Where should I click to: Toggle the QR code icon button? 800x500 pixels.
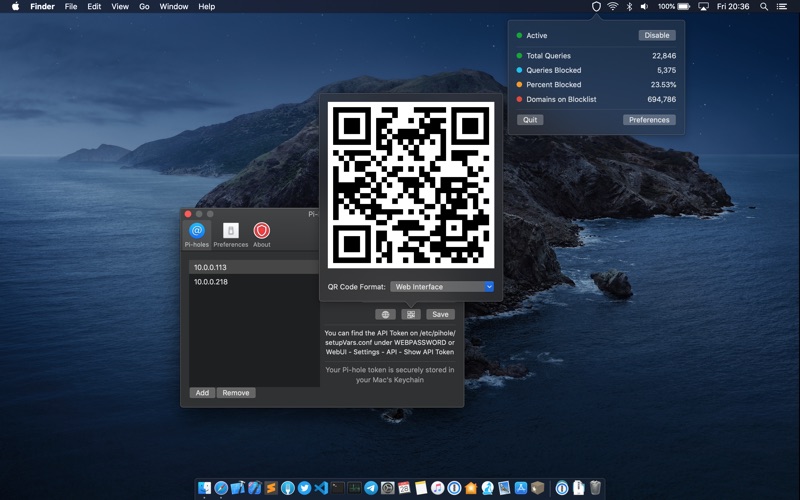(411, 314)
